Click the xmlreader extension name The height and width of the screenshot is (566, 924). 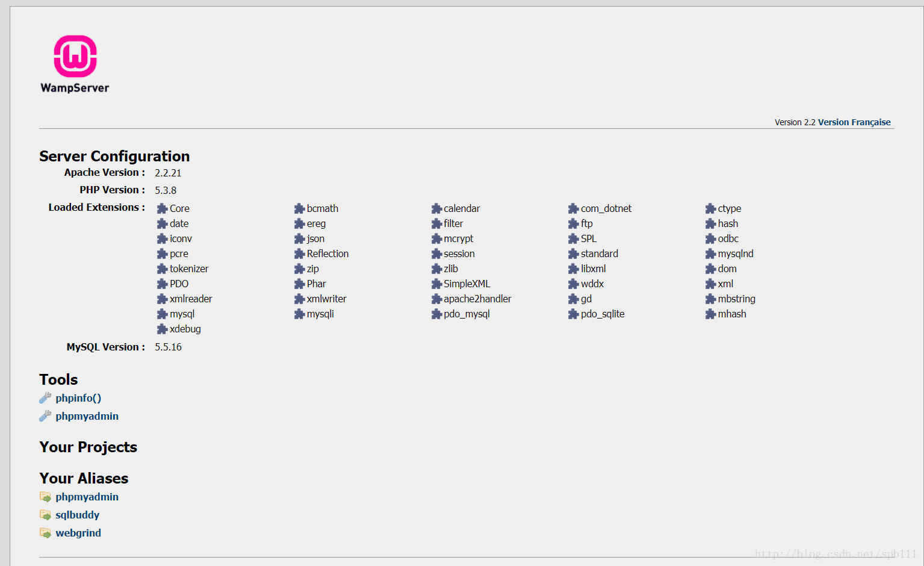191,299
